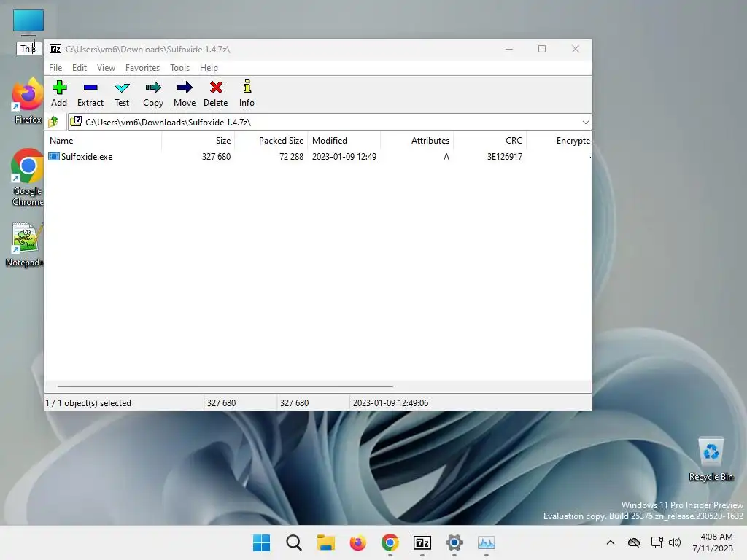Sort by the Modified column header

[344, 141]
